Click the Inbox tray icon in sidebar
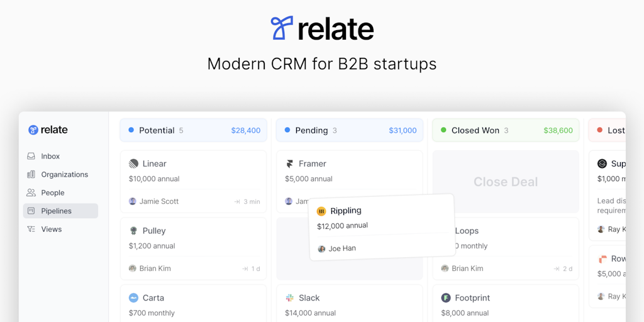 click(x=31, y=156)
